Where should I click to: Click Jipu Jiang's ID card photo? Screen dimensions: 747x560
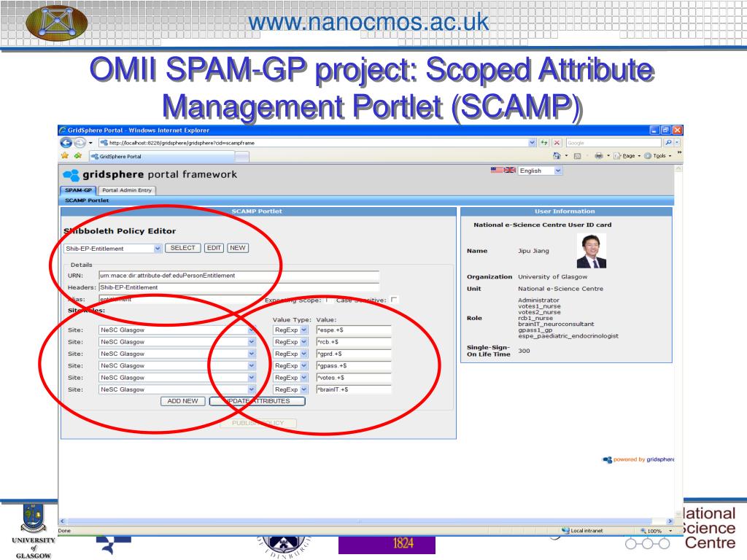[x=591, y=251]
